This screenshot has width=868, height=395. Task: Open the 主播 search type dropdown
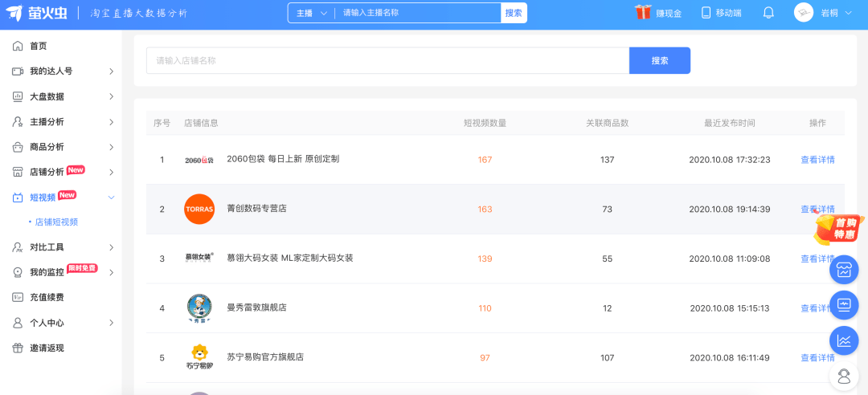312,13
